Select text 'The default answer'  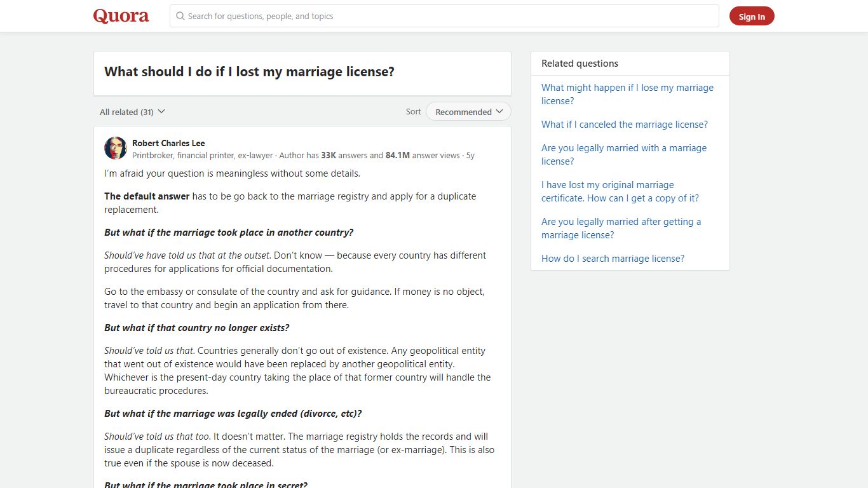[147, 196]
